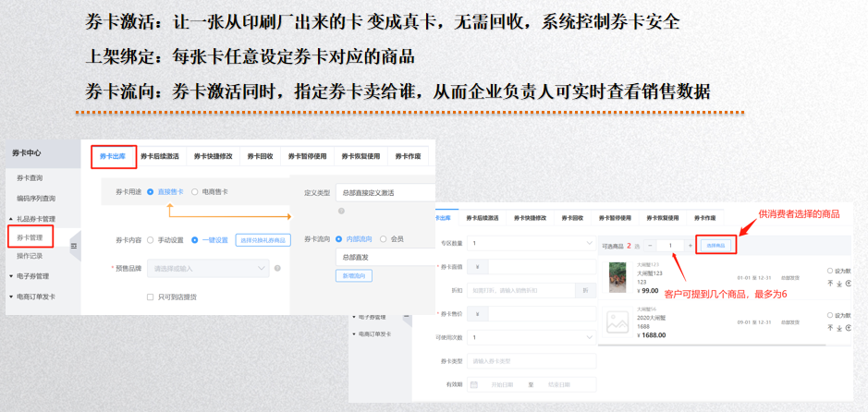The width and height of the screenshot is (868, 412).
Task: Click plus stepper for selectable product count
Action: click(x=690, y=246)
